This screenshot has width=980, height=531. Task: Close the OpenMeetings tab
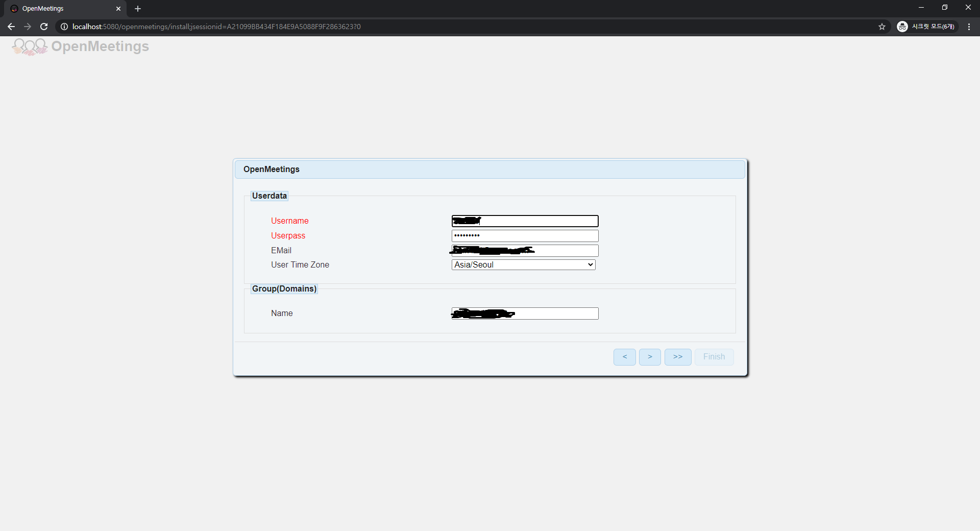(118, 9)
